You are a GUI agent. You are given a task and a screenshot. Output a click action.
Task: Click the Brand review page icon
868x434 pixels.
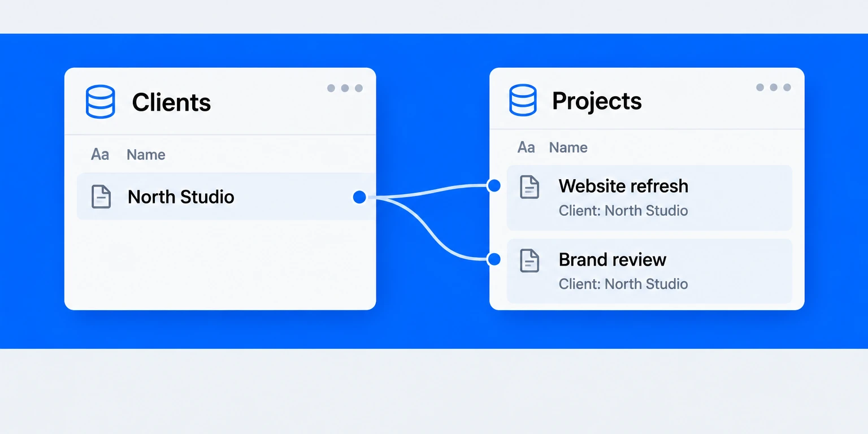(530, 261)
